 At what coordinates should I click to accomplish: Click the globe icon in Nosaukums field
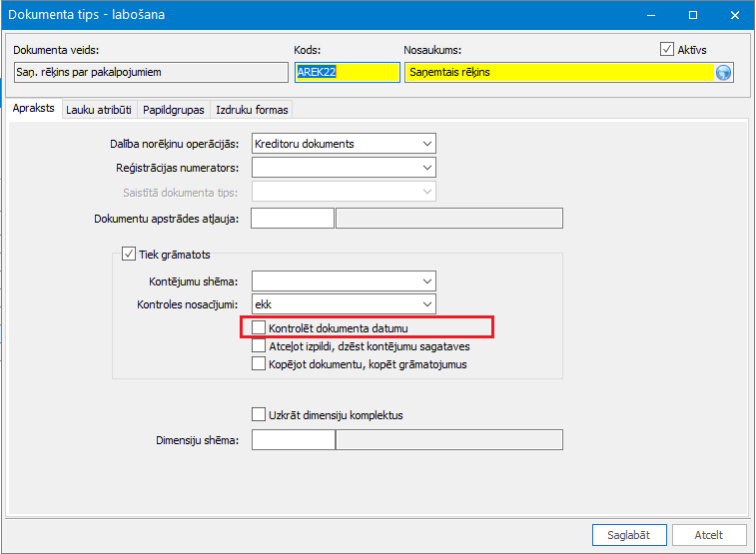(723, 72)
